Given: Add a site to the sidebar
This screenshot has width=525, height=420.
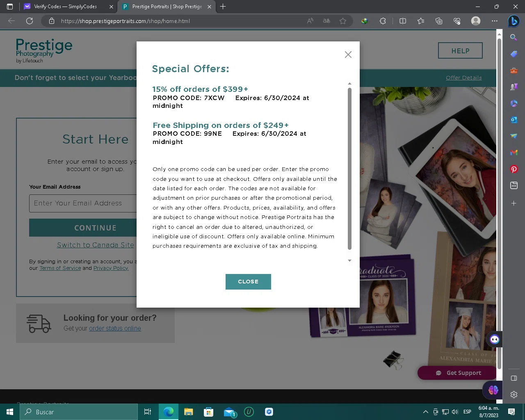Looking at the screenshot, I should (x=514, y=203).
